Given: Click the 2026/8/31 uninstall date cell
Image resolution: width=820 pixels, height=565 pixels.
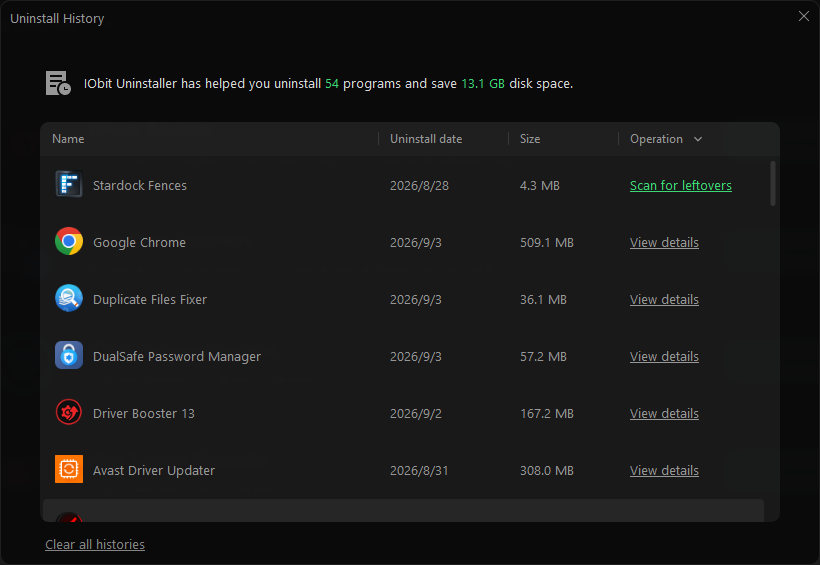Looking at the screenshot, I should 419,471.
